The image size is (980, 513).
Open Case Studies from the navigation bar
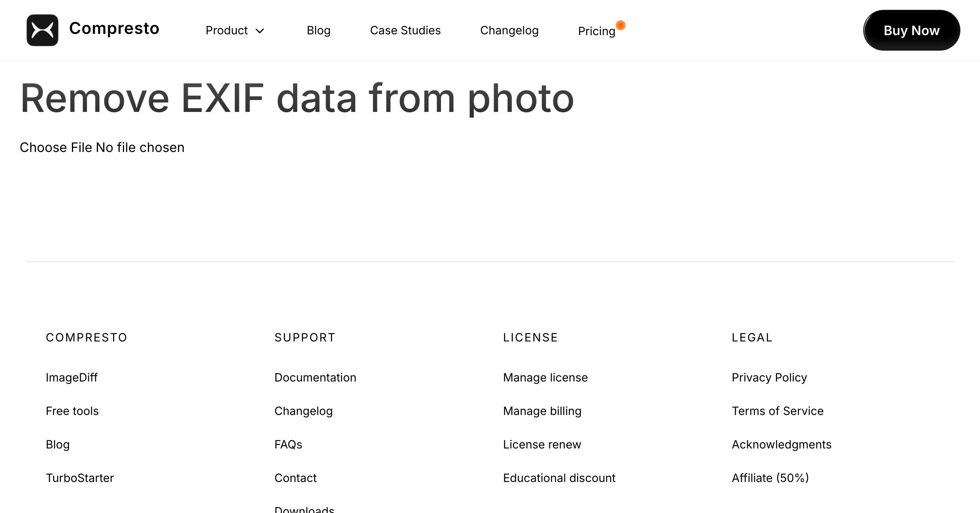[x=405, y=30]
